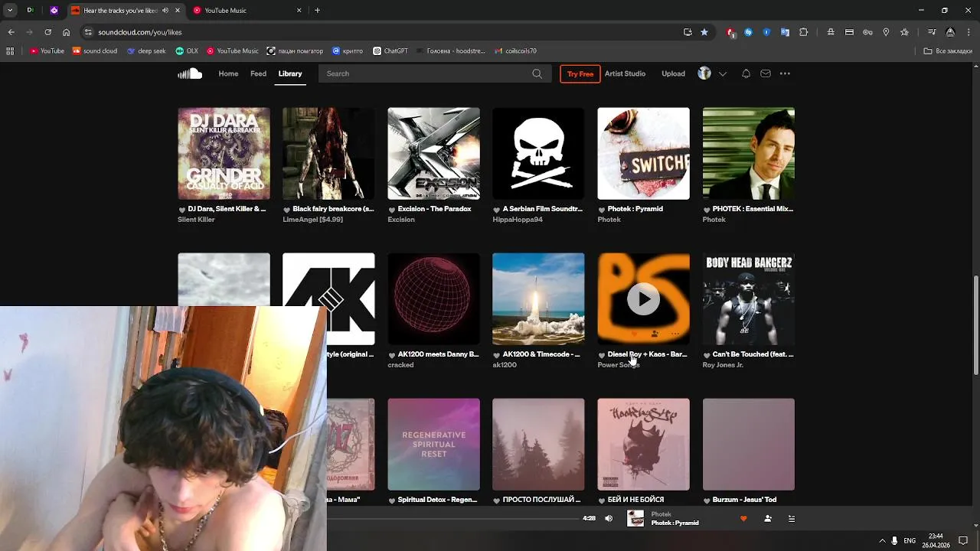Viewport: 980px width, 551px height.
Task: Toggle like heart on Can't Be Touched
Action: [707, 355]
